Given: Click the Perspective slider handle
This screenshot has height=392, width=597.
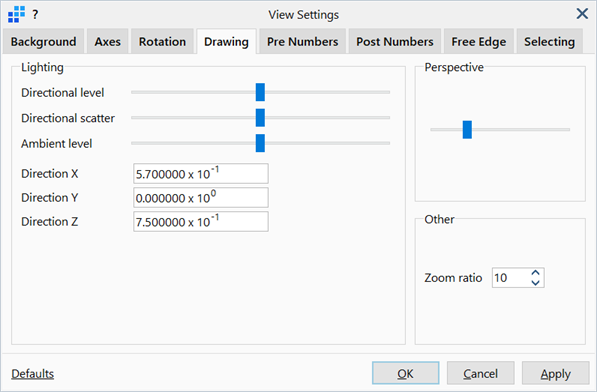Looking at the screenshot, I should 467,130.
